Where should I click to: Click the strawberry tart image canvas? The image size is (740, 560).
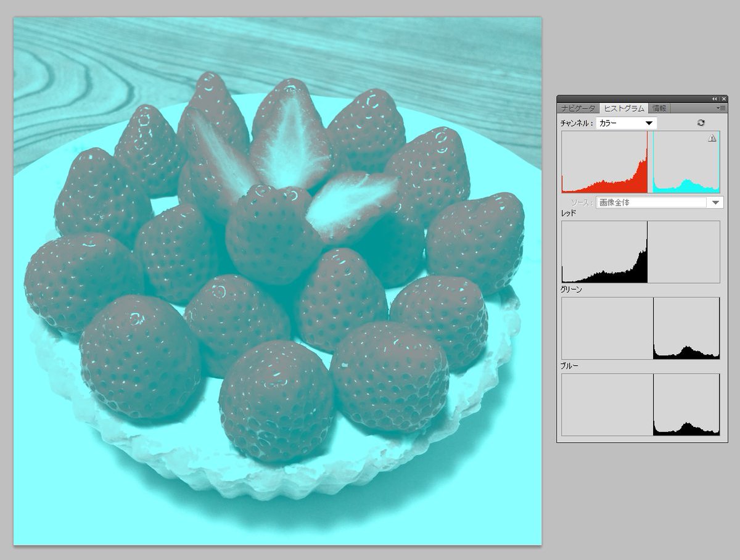277,281
